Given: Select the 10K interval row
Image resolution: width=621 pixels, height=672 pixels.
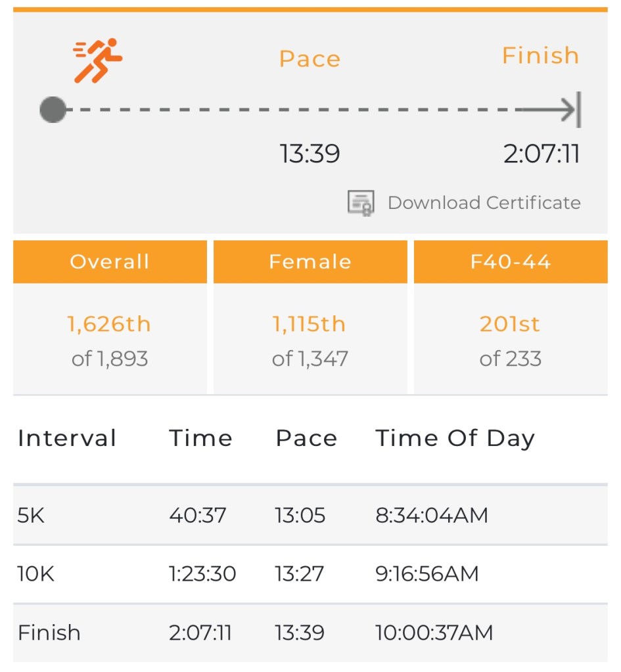Looking at the screenshot, I should tap(310, 574).
